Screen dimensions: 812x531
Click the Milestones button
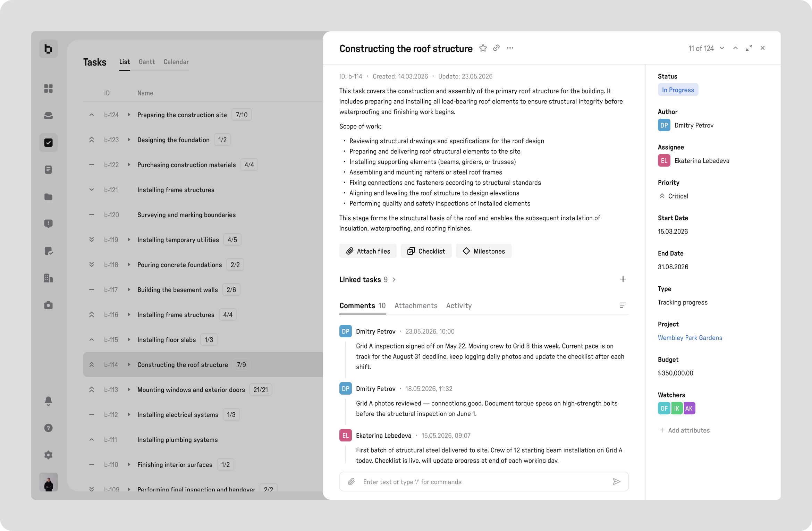pyautogui.click(x=484, y=251)
